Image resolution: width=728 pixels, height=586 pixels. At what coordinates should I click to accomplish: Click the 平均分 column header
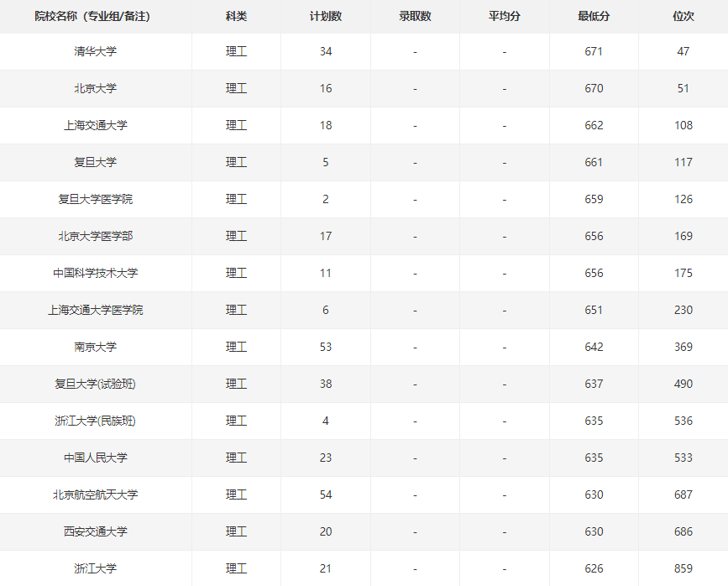[504, 16]
